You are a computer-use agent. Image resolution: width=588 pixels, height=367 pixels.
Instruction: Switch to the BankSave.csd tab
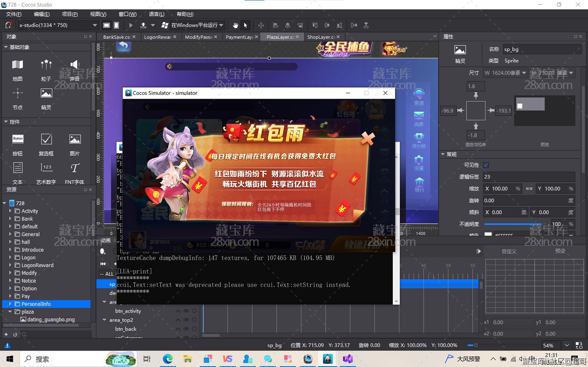(x=116, y=37)
